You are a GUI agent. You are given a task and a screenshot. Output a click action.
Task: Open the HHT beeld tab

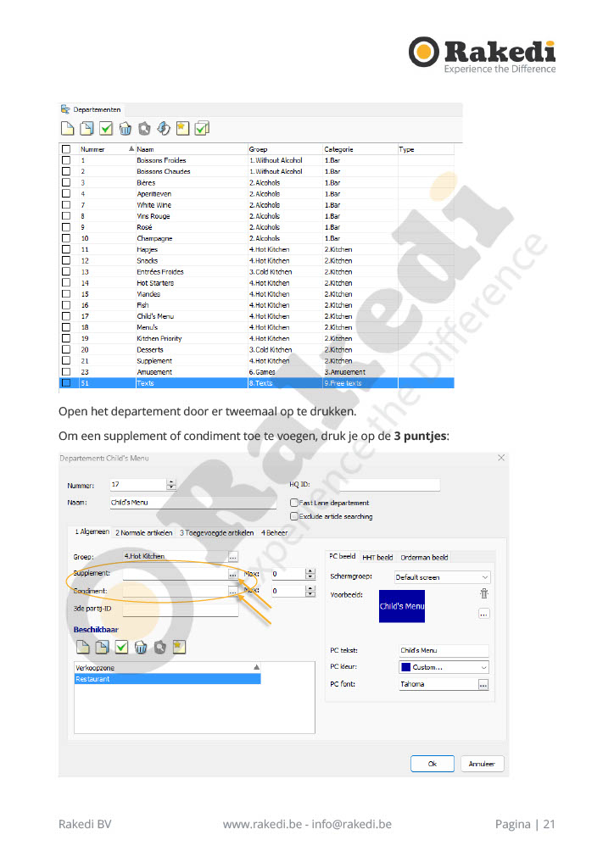[377, 557]
